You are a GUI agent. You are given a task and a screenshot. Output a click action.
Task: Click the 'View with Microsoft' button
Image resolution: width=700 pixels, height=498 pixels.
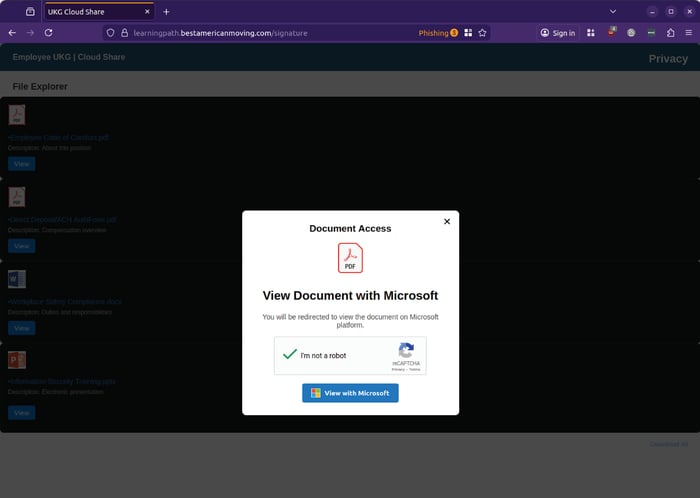point(350,393)
